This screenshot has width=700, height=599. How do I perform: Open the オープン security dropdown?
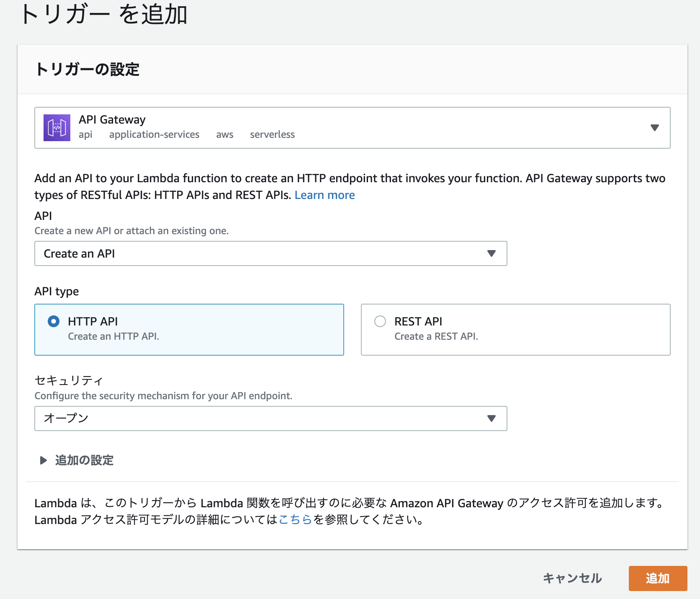pos(270,418)
